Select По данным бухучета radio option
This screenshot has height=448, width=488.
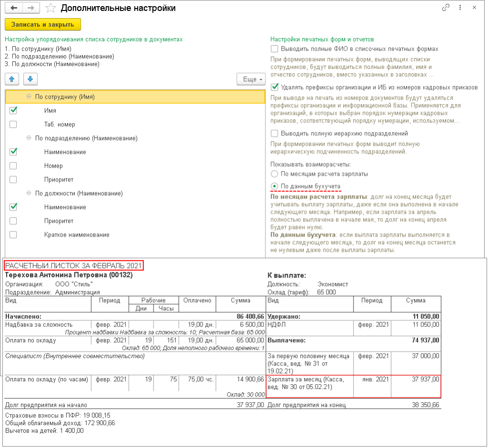pyautogui.click(x=274, y=186)
